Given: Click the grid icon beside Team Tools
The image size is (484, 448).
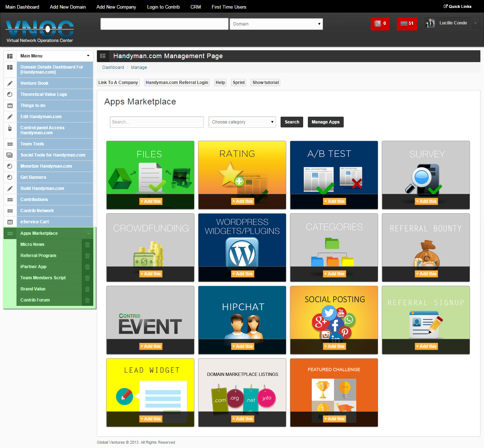Looking at the screenshot, I should point(10,144).
